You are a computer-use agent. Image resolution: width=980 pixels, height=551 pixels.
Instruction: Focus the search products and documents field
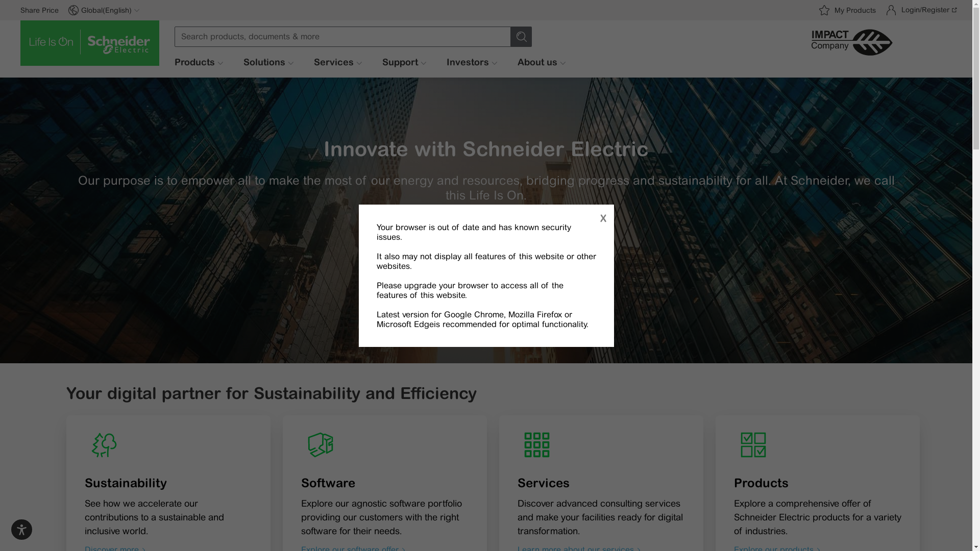coord(342,37)
